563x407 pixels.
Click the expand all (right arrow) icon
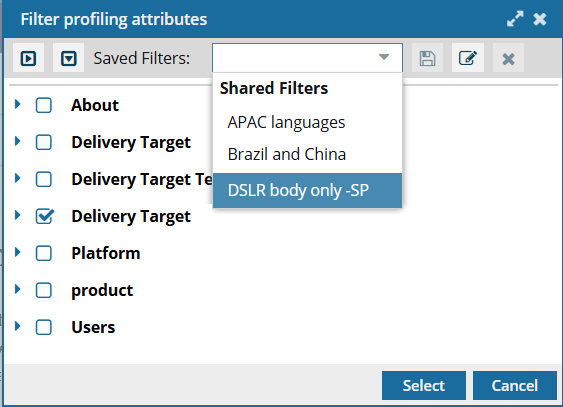pyautogui.click(x=28, y=58)
